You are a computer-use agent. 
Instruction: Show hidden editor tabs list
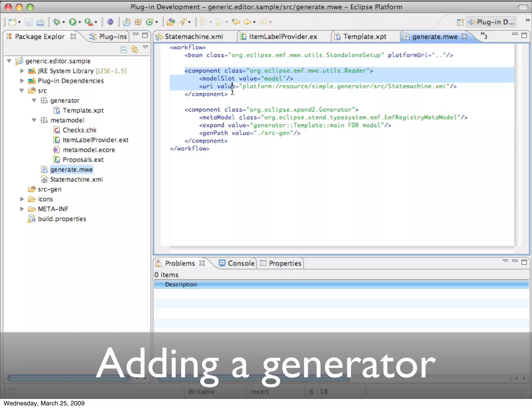tap(484, 36)
